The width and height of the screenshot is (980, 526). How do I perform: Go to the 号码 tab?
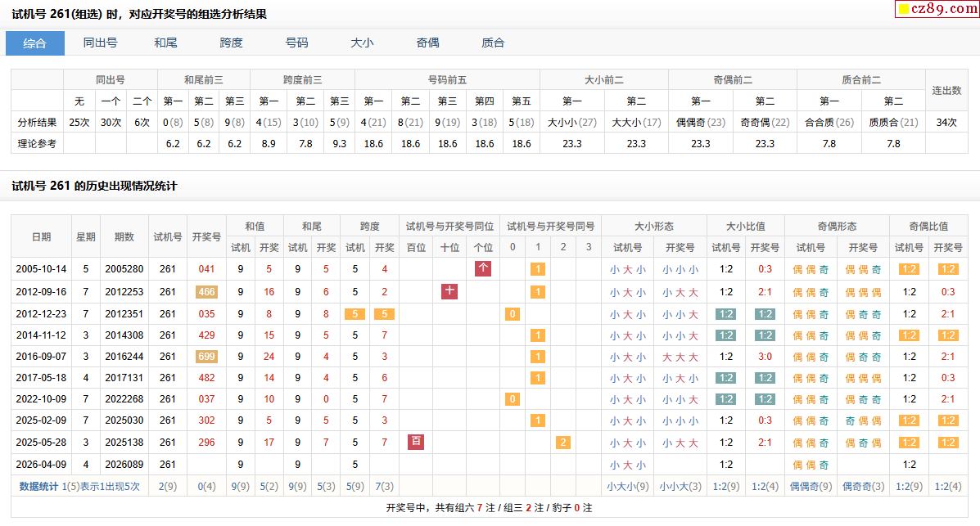tap(296, 43)
